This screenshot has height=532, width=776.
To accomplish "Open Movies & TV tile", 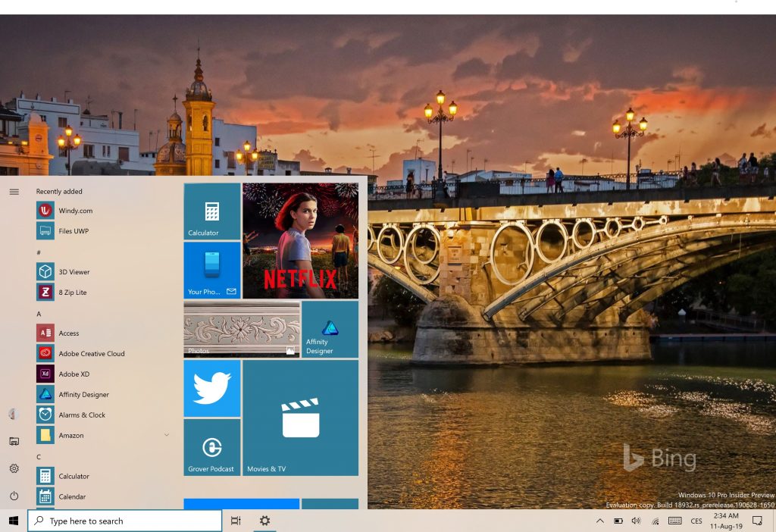I will [300, 418].
